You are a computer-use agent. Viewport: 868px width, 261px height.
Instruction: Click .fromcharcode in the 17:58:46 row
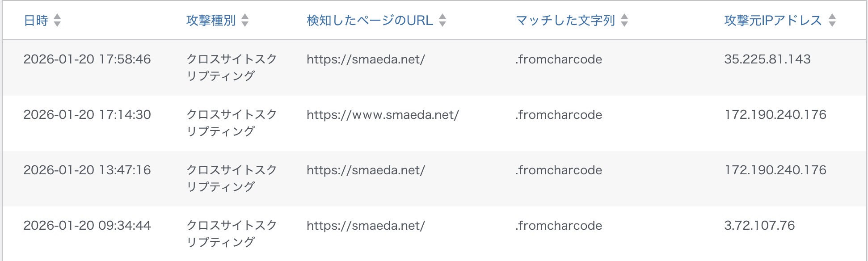558,59
